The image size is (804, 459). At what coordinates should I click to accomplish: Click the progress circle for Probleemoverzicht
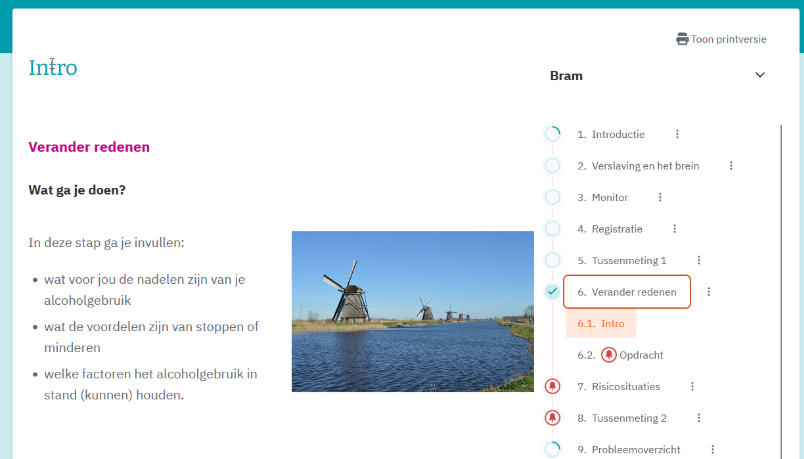[x=552, y=449]
